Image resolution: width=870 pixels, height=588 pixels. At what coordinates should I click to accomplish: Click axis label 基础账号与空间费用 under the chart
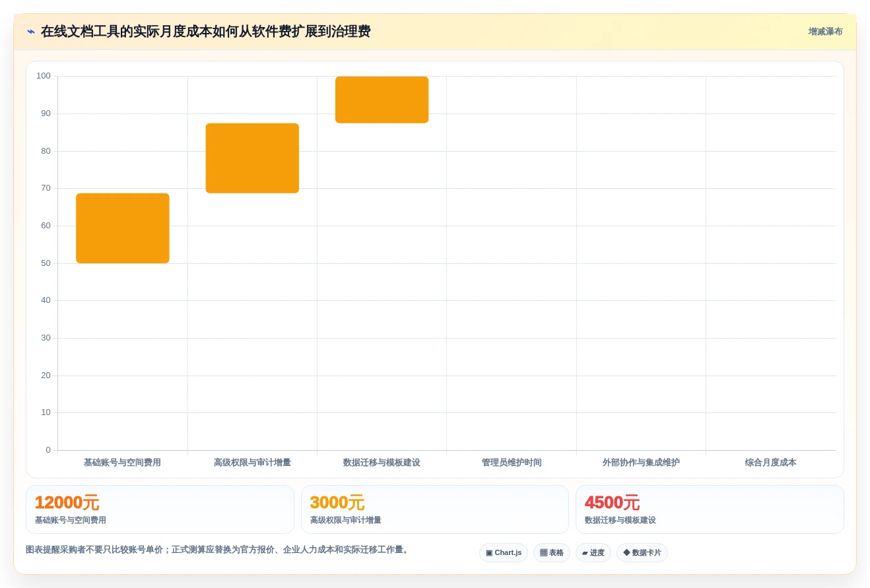tap(122, 463)
